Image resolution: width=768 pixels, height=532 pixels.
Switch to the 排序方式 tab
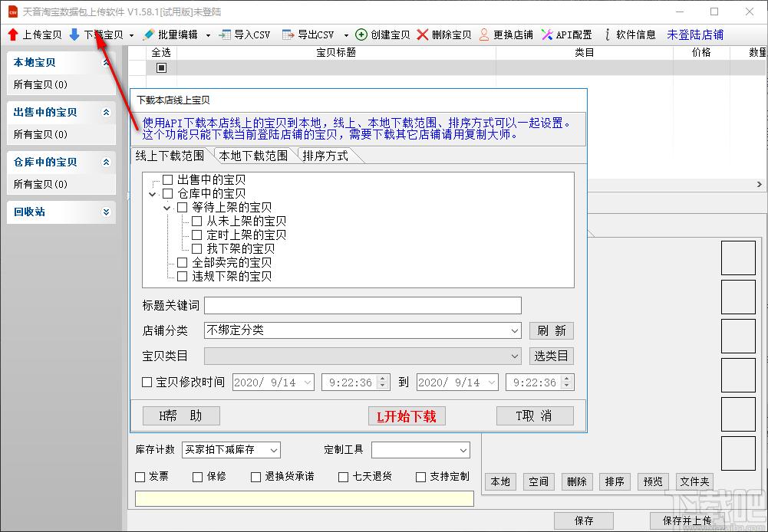click(325, 156)
